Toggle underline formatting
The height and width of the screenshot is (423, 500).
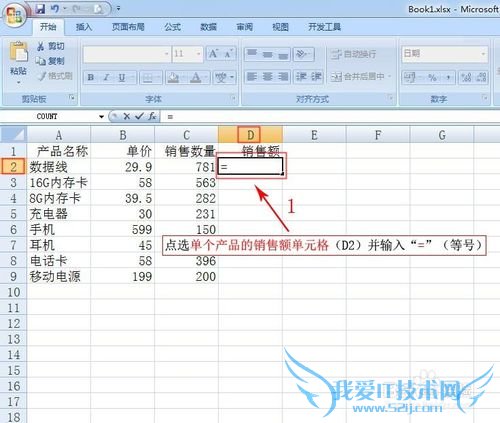coord(122,78)
